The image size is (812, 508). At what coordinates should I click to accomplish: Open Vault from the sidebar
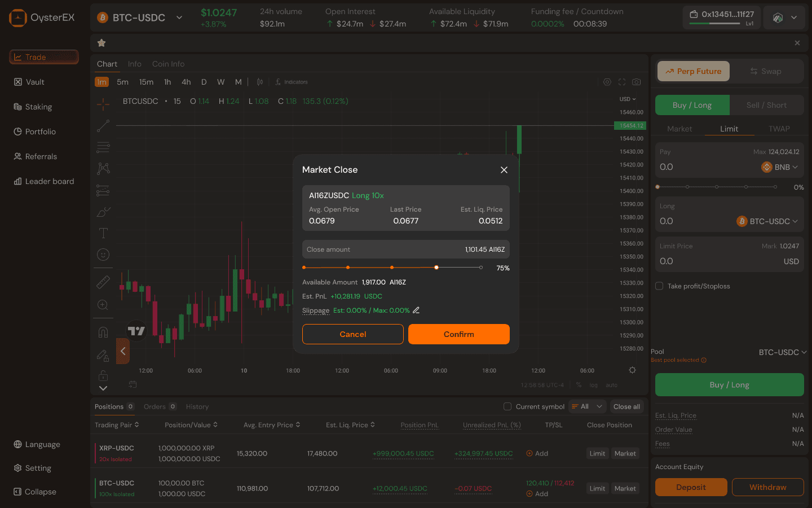[29, 82]
